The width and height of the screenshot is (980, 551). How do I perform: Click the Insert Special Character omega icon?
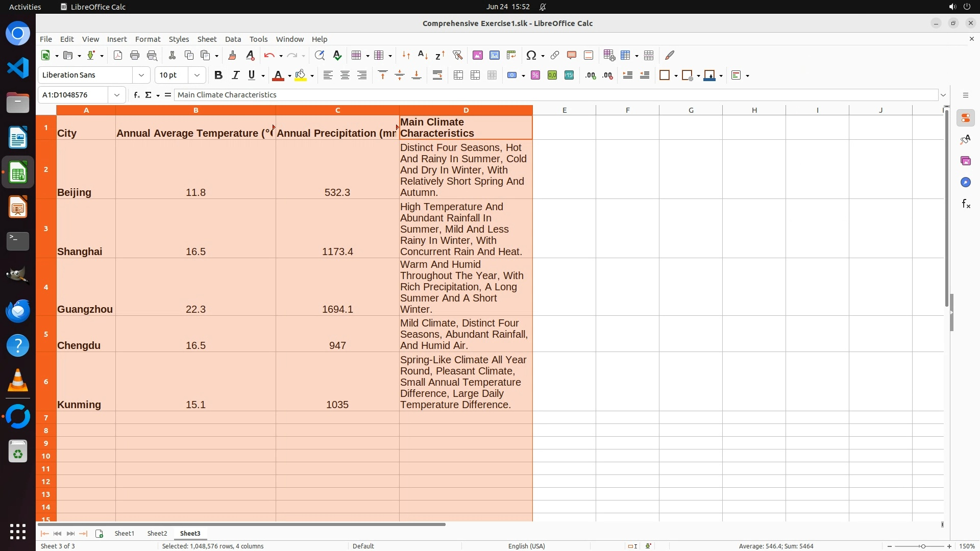[531, 55]
